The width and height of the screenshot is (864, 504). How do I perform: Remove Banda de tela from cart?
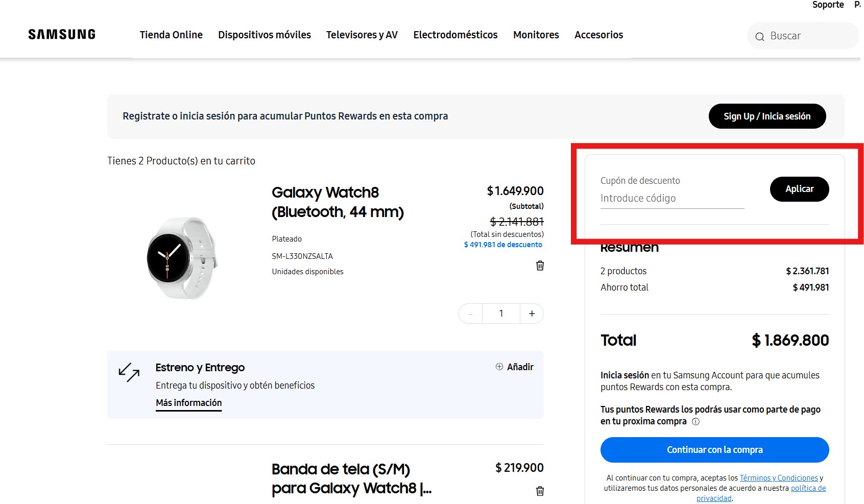pyautogui.click(x=540, y=491)
